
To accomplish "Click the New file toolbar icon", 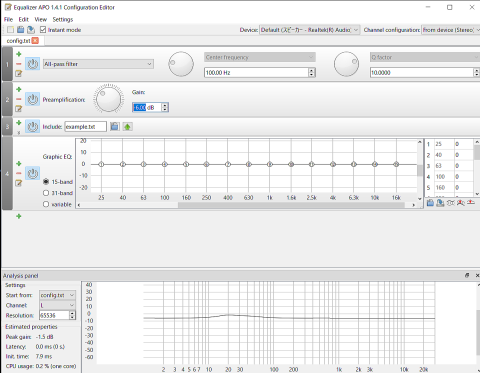I will point(10,30).
